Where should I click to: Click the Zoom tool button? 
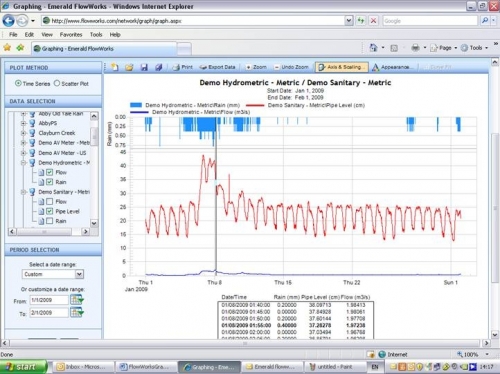pyautogui.click(x=256, y=67)
